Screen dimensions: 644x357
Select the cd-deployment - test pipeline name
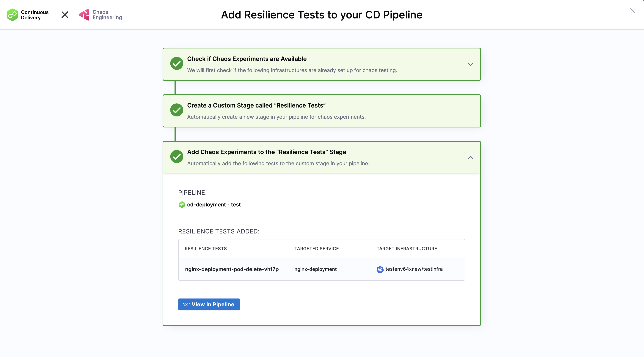[214, 204]
